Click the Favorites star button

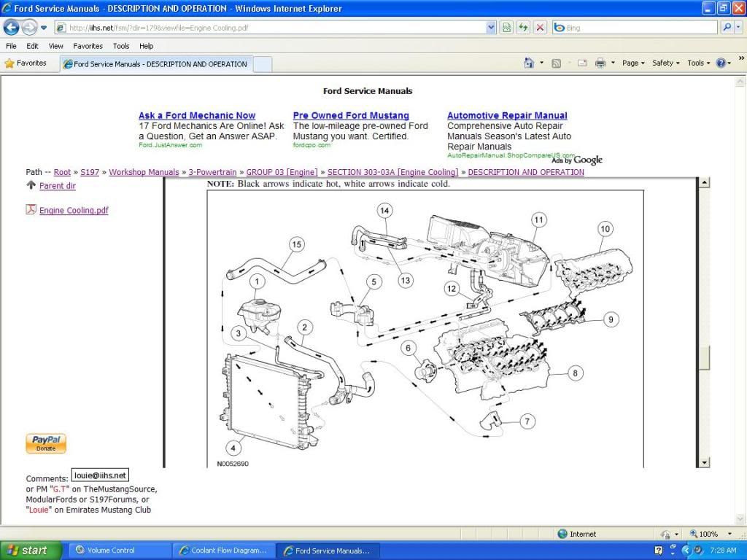26,63
